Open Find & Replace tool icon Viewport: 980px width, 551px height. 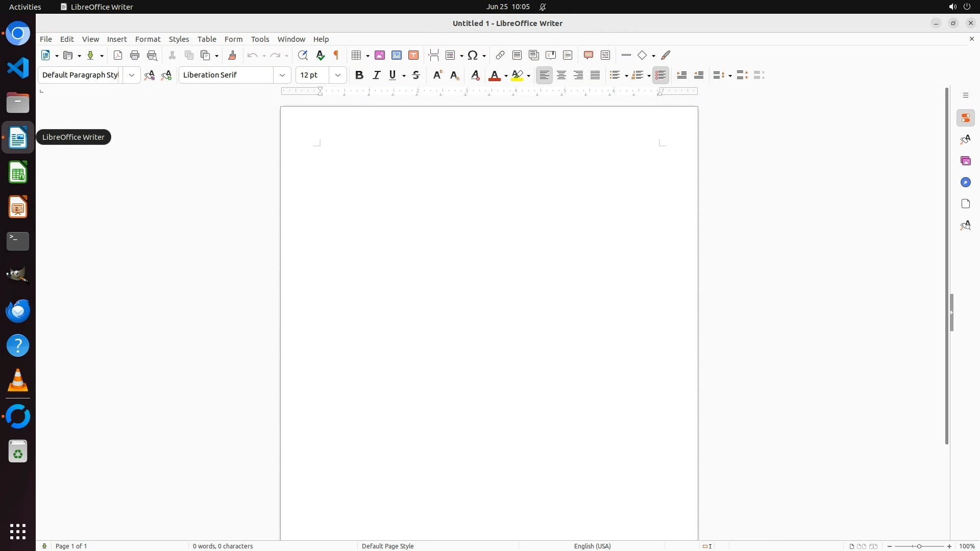pyautogui.click(x=303, y=56)
